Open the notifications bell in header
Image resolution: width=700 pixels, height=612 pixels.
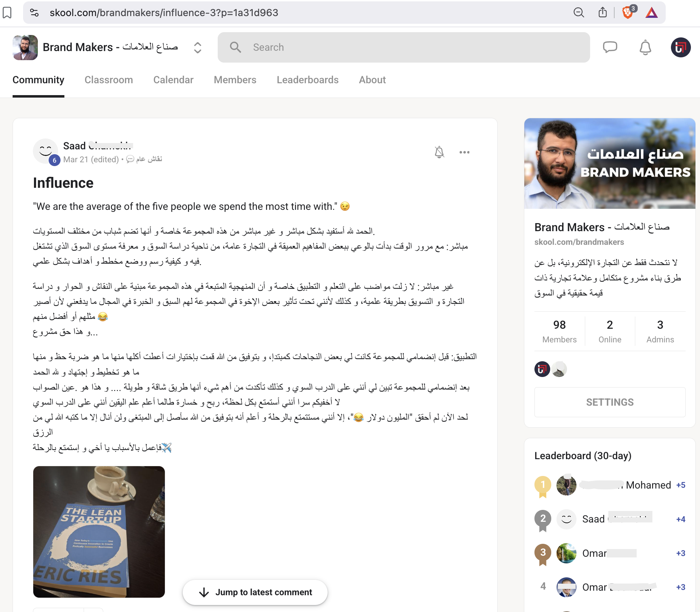pyautogui.click(x=645, y=47)
